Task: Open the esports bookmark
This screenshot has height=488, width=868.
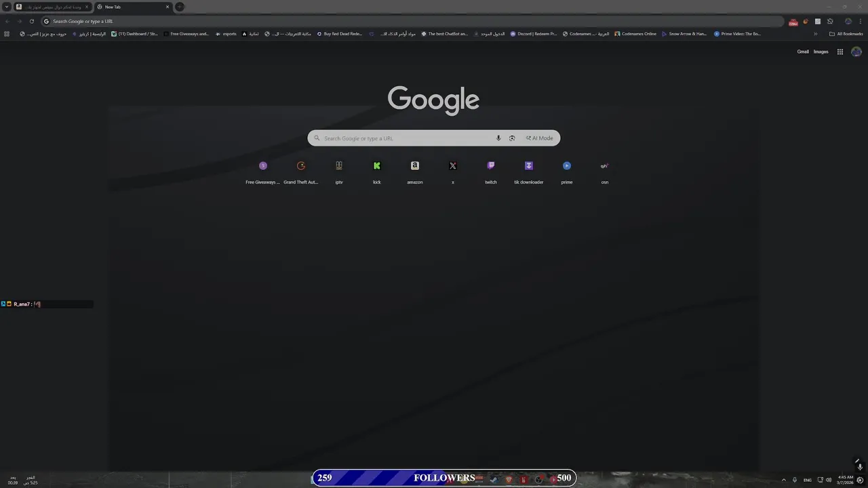Action: coord(226,34)
